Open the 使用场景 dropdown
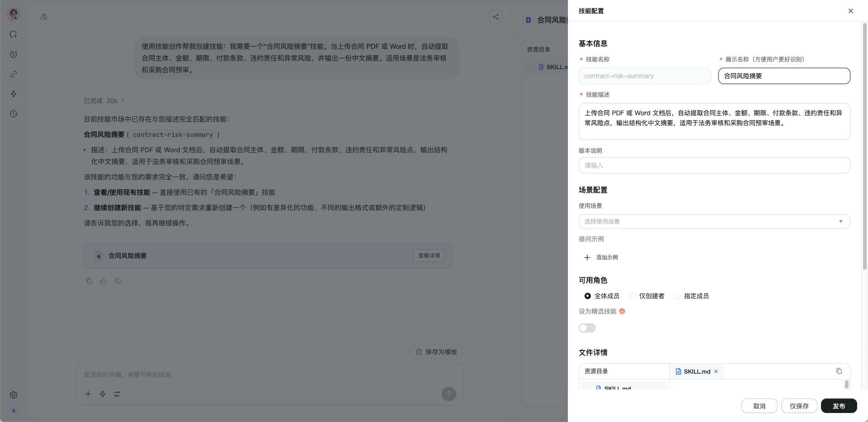This screenshot has width=868, height=422. 714,221
